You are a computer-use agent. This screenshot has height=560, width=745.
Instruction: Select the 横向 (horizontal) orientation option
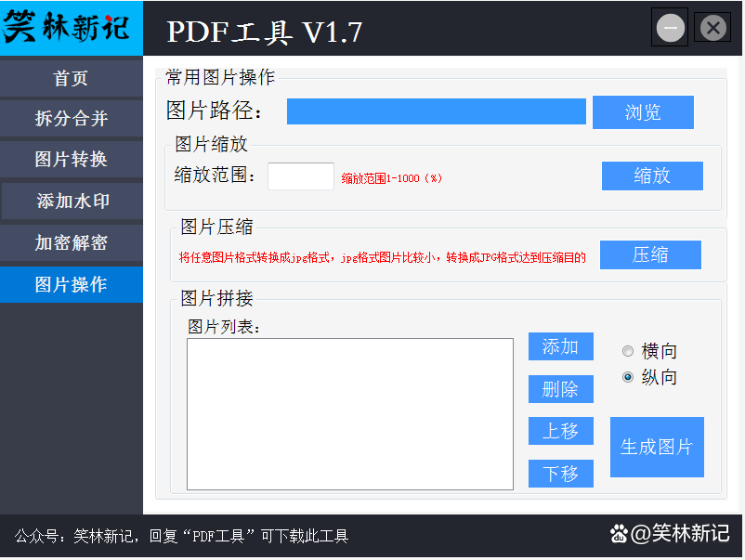point(627,350)
